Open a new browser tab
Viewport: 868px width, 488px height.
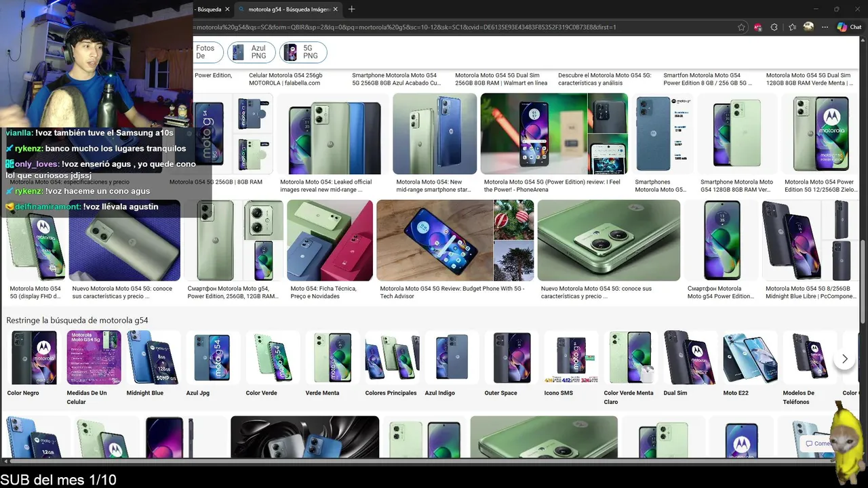point(351,9)
